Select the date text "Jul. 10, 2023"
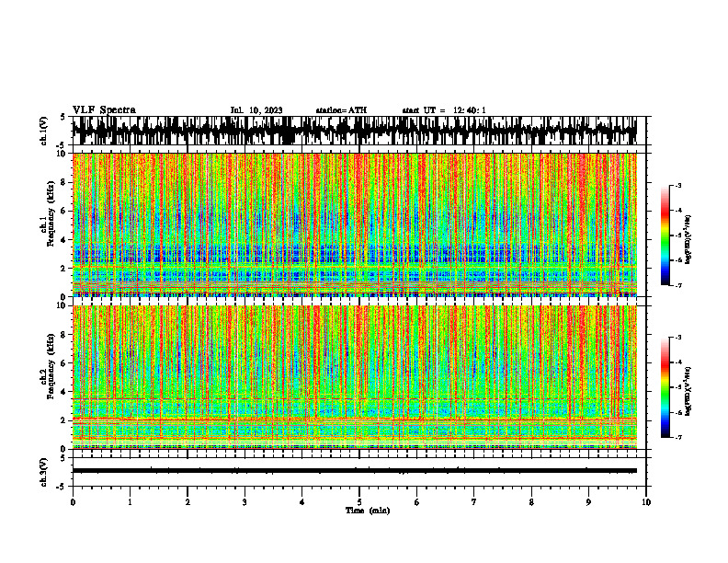Image resolution: width=728 pixels, height=563 pixels. pos(256,110)
